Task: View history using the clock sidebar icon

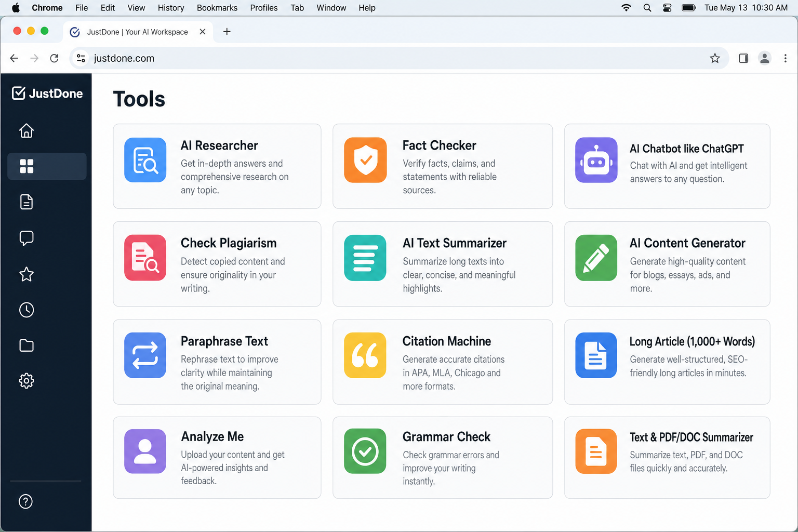Action: [x=26, y=310]
